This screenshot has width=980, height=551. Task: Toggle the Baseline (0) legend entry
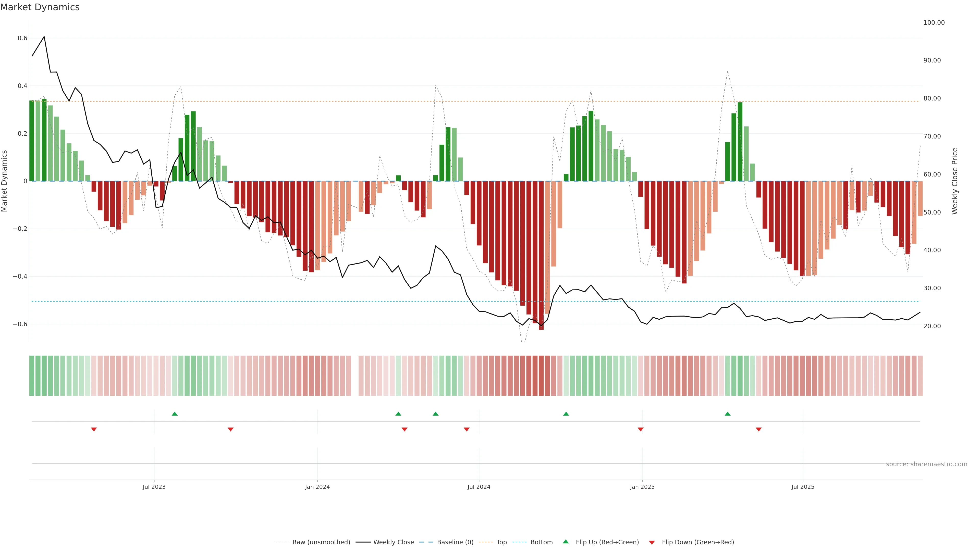[455, 542]
